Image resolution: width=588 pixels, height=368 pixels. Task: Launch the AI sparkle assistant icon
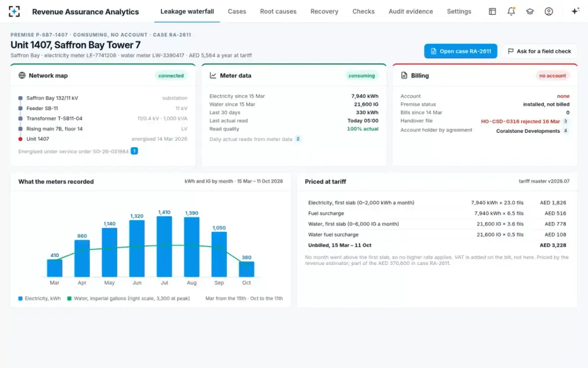click(x=575, y=11)
